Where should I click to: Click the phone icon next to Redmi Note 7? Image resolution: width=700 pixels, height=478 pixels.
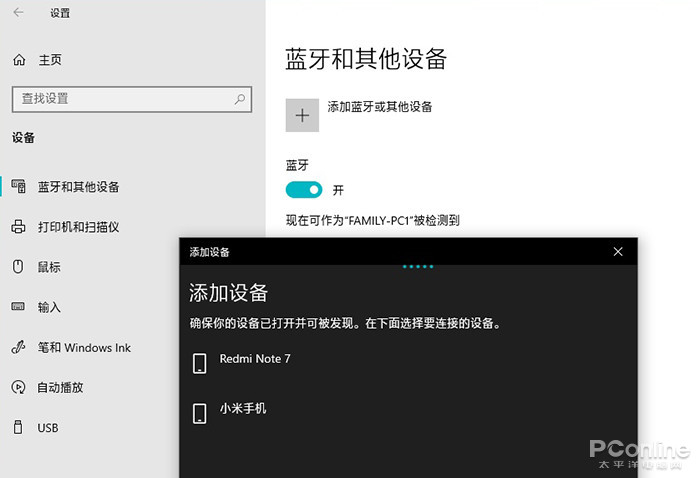click(200, 363)
